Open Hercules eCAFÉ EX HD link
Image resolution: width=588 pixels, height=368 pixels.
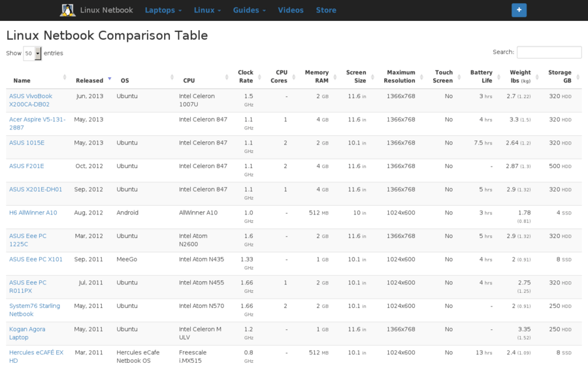[x=36, y=356]
